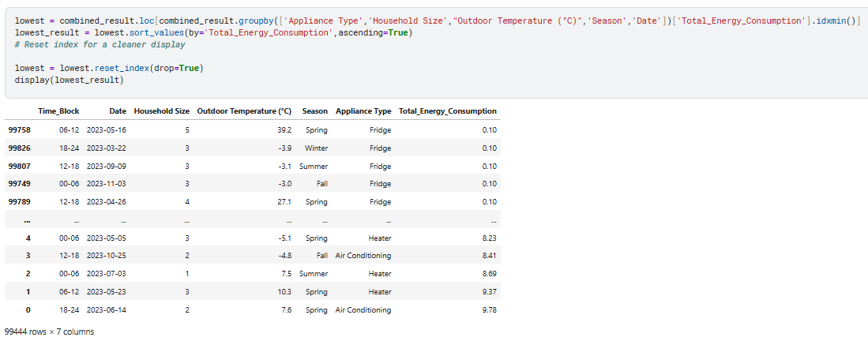The height and width of the screenshot is (341, 868).
Task: Click the Appliance Type column header
Action: pyautogui.click(x=363, y=111)
